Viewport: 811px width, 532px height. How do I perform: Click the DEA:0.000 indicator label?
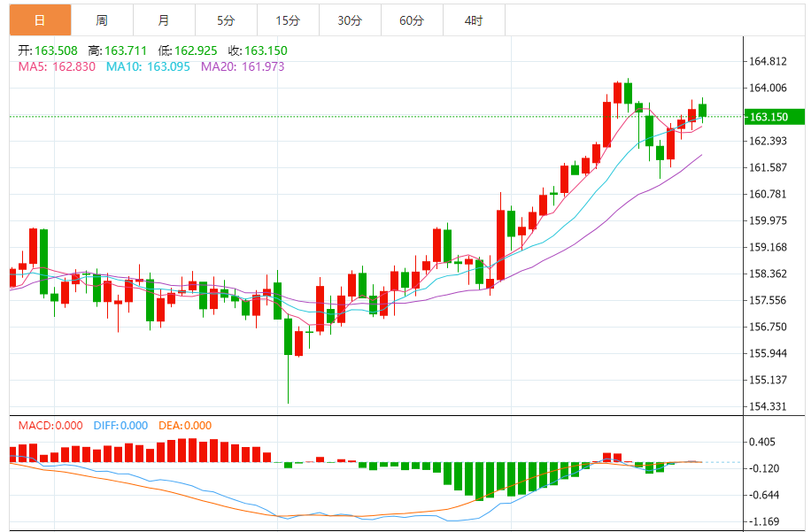pos(185,426)
